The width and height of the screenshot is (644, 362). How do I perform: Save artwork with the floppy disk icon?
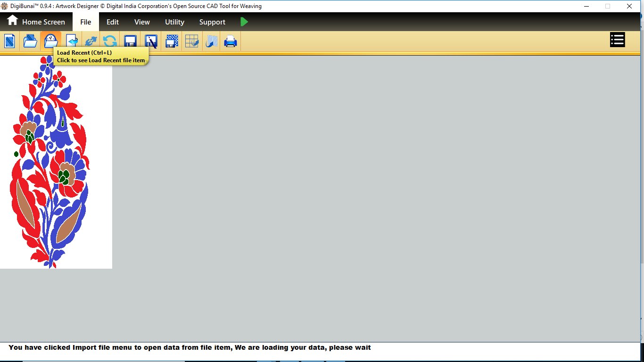coord(130,41)
